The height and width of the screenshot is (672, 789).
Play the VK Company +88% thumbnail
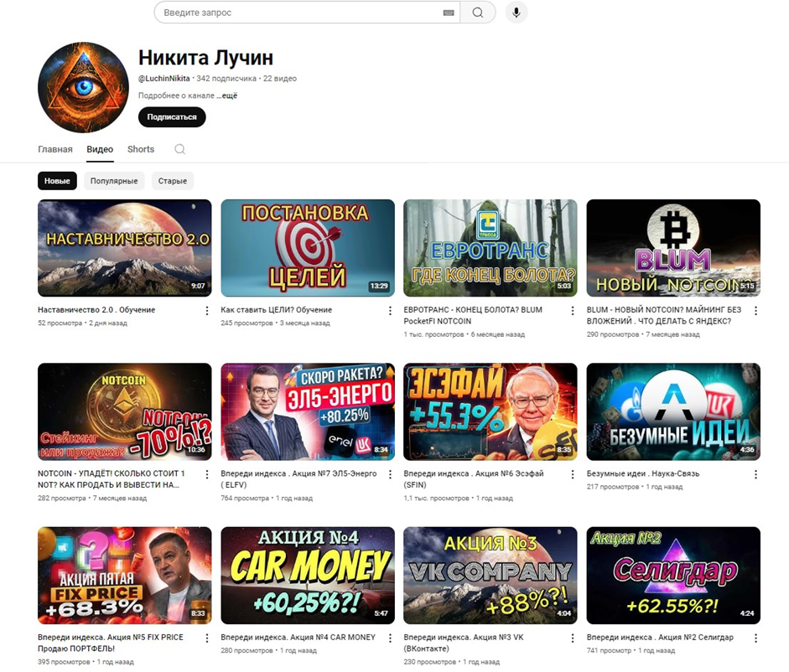[x=491, y=576]
